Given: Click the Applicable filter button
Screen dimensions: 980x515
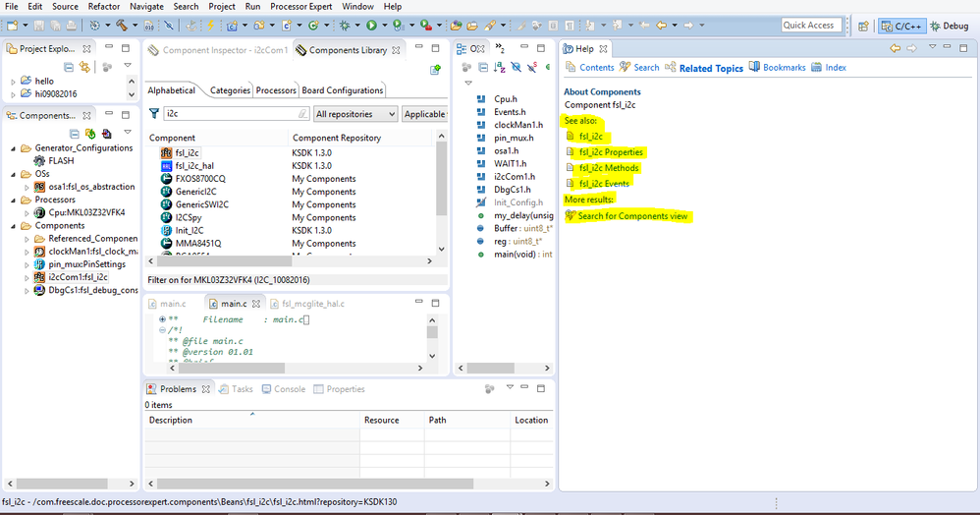Looking at the screenshot, I should click(x=424, y=114).
